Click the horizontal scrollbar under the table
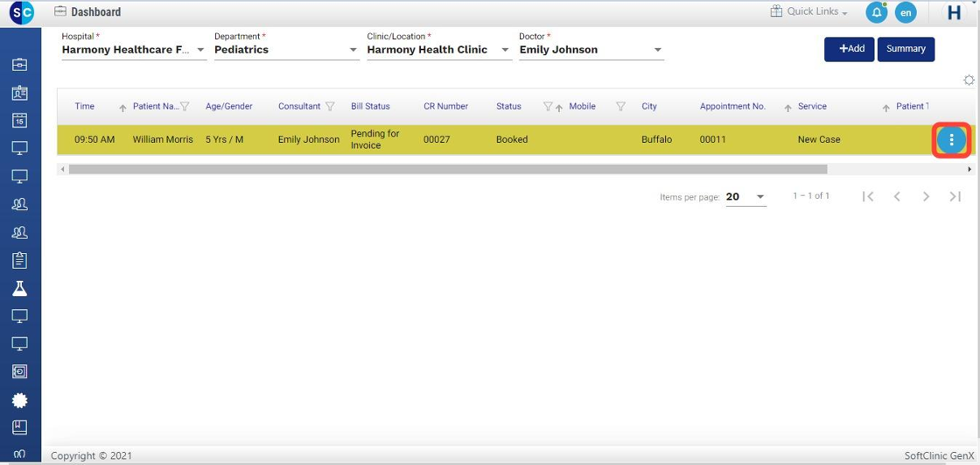980x465 pixels. [x=446, y=169]
